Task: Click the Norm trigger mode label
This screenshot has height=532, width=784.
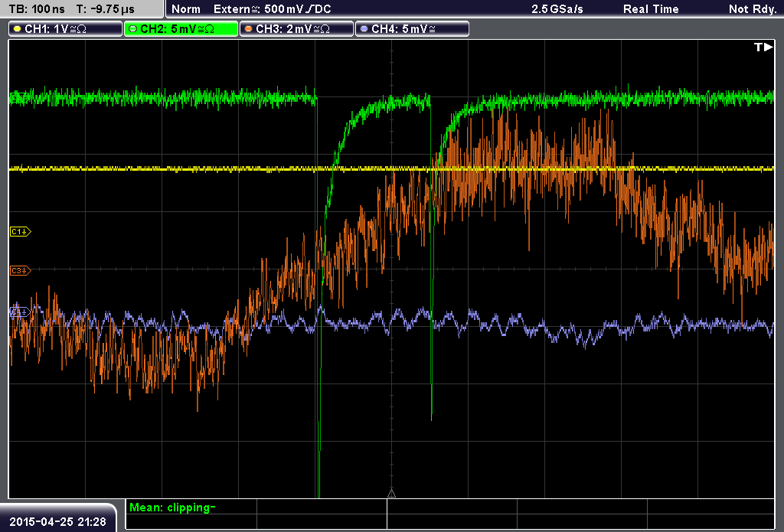Action: tap(186, 9)
